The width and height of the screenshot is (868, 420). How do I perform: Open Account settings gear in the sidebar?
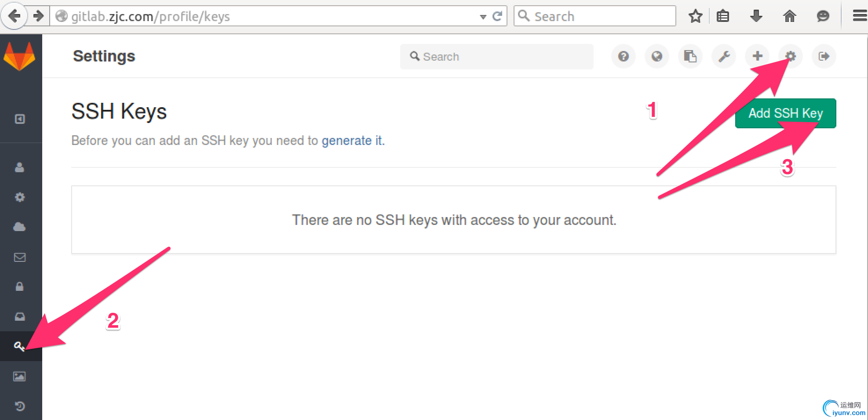coord(20,197)
